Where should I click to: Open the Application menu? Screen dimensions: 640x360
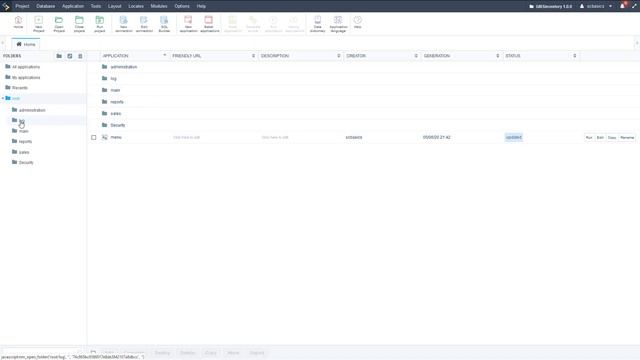(73, 6)
